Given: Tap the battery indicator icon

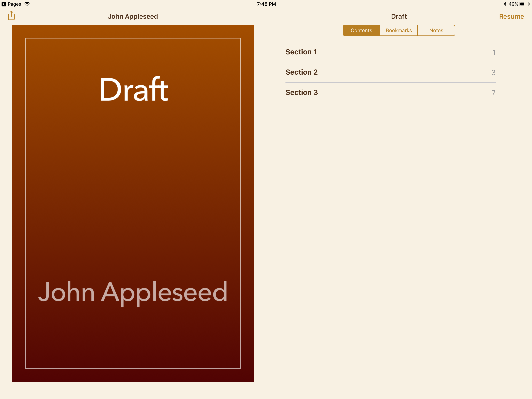Looking at the screenshot, I should [524, 4].
